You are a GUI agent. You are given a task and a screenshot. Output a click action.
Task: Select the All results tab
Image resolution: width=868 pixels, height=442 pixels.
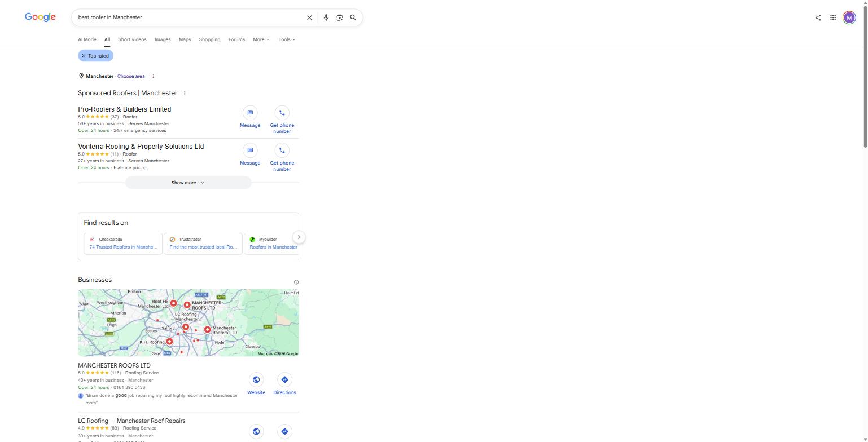click(107, 39)
